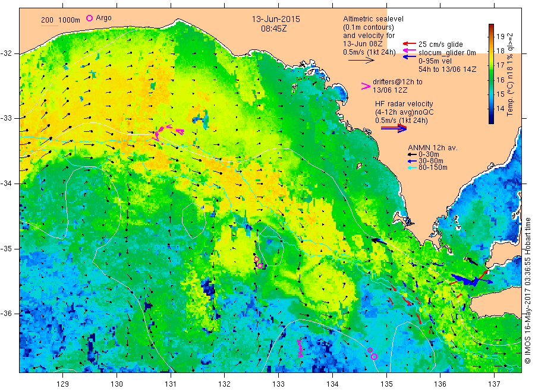Click the cyan line under '200 1000m'
535x392 pixels.
coord(49,25)
